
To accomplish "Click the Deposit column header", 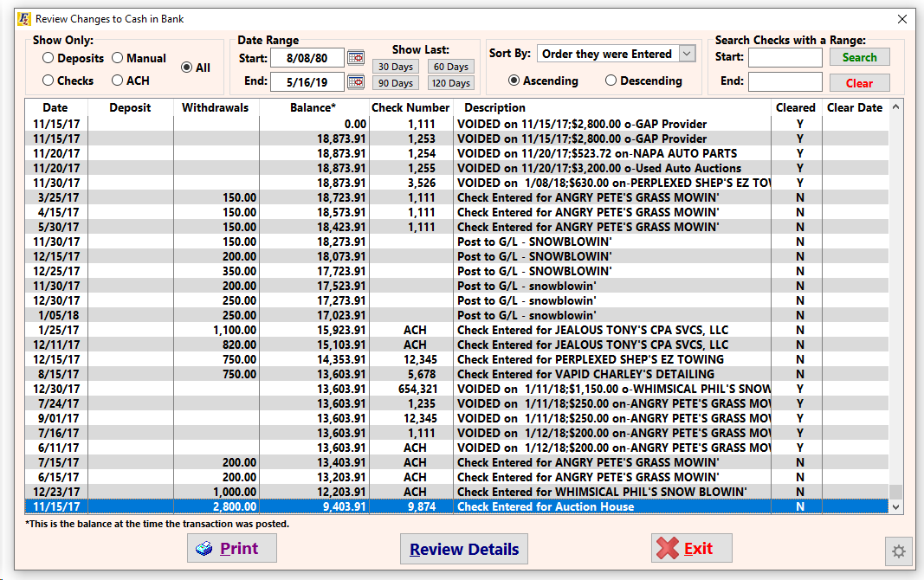I will coord(130,107).
